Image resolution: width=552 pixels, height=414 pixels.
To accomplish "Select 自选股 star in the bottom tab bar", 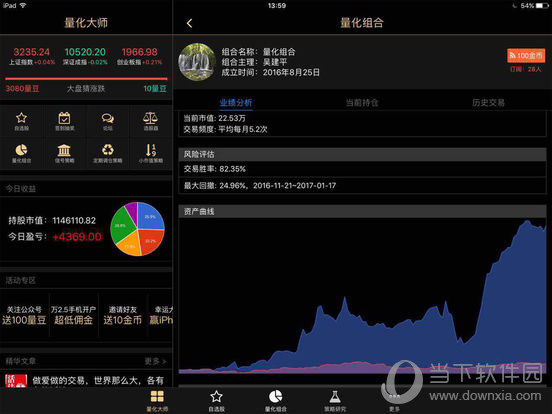I will click(x=216, y=401).
